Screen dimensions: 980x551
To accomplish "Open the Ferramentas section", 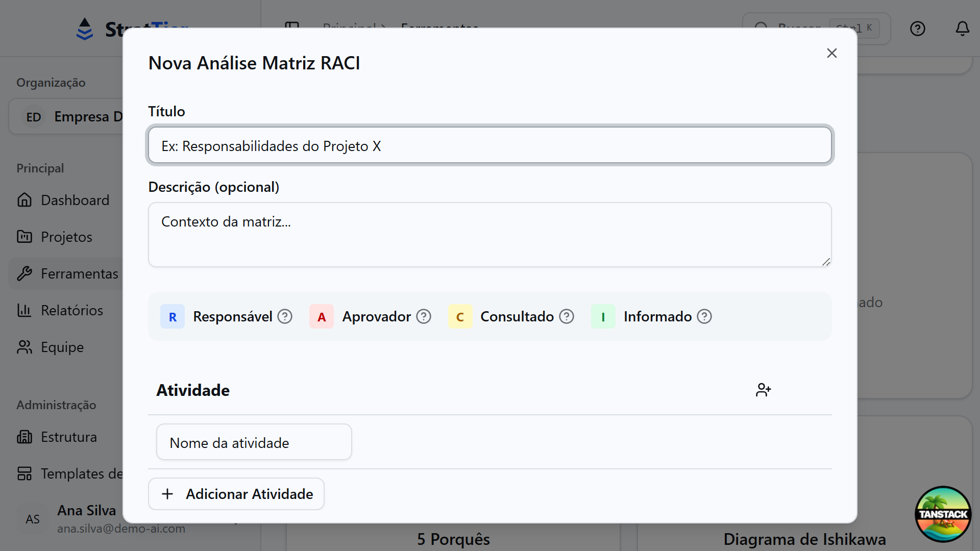I will point(79,273).
